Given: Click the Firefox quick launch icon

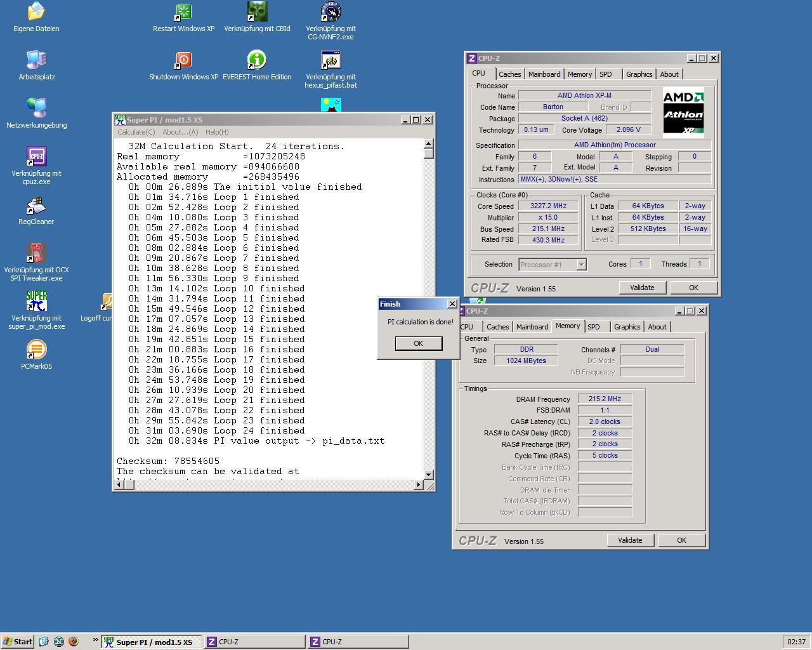Looking at the screenshot, I should (73, 641).
